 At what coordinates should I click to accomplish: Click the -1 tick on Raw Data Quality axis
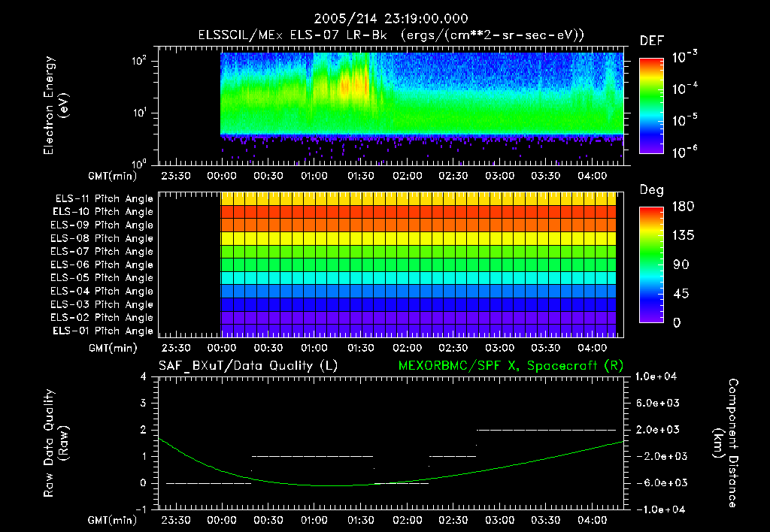pyautogui.click(x=141, y=509)
